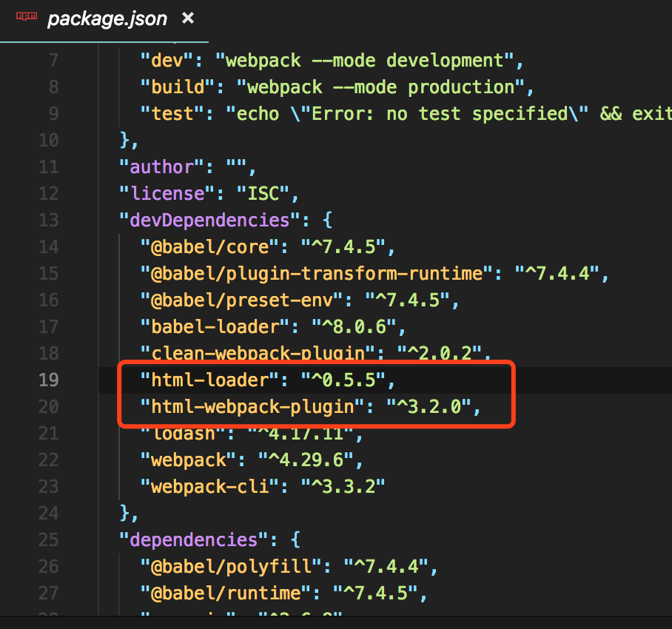
Task: Click the "@babel/runtime" entry
Action: (x=226, y=593)
